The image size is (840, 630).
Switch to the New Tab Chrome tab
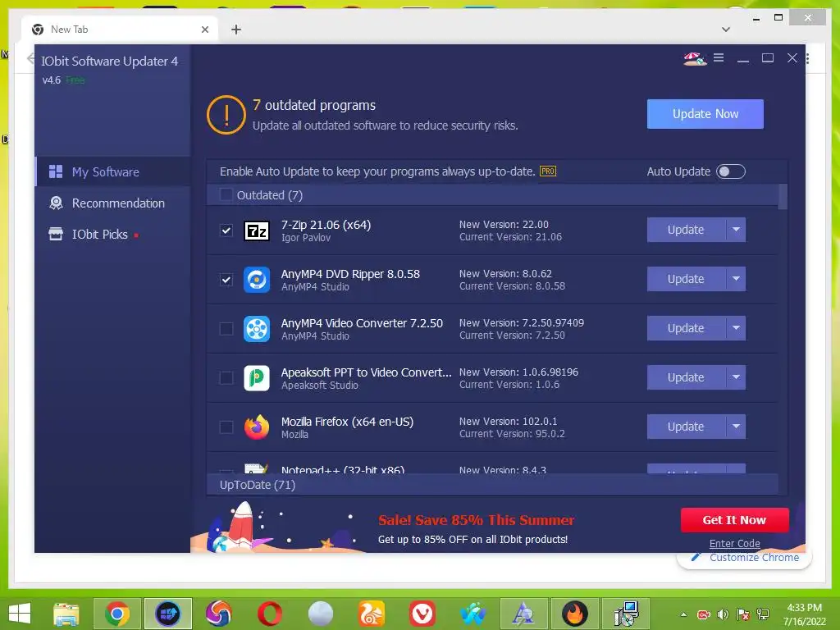[119, 30]
